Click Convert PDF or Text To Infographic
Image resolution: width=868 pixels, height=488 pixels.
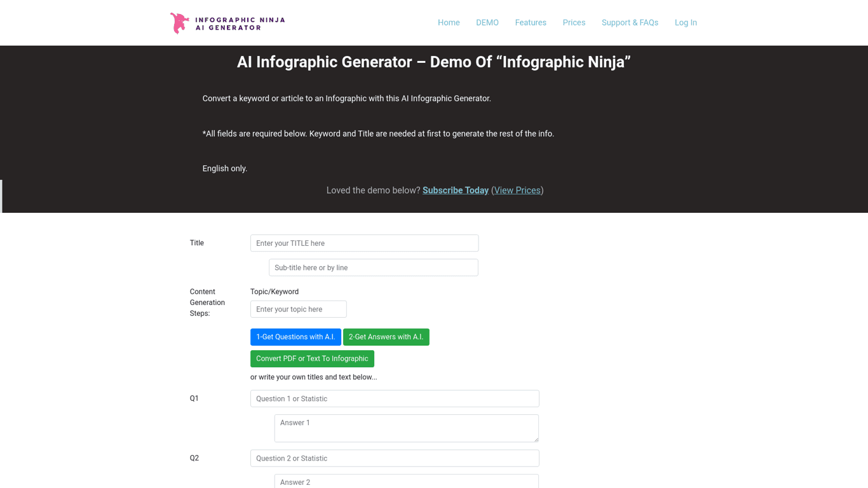pyautogui.click(x=312, y=359)
